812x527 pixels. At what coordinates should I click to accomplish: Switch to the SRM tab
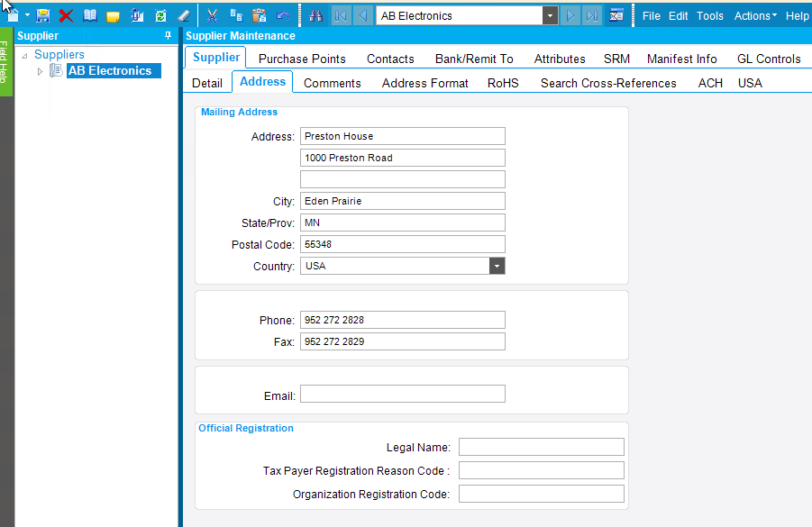[616, 59]
